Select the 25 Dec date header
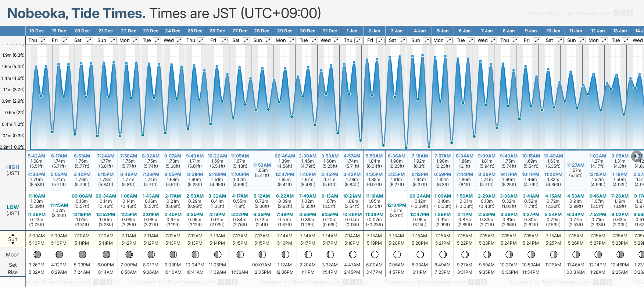644x287 pixels. pyautogui.click(x=195, y=31)
